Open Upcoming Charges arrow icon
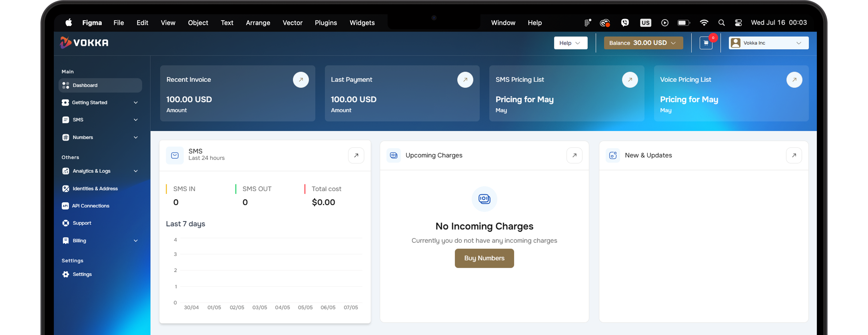868x335 pixels. tap(574, 155)
